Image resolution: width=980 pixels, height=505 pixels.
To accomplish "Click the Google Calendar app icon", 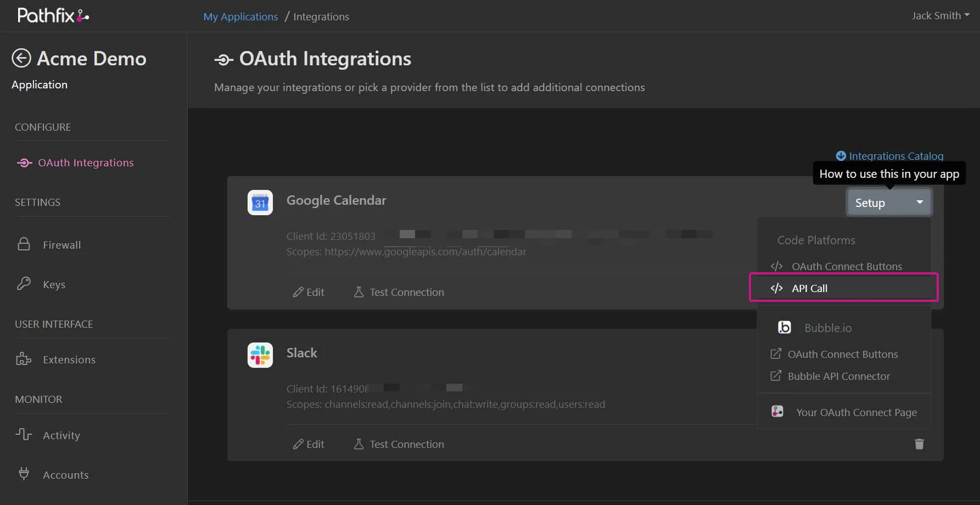I will pyautogui.click(x=260, y=203).
